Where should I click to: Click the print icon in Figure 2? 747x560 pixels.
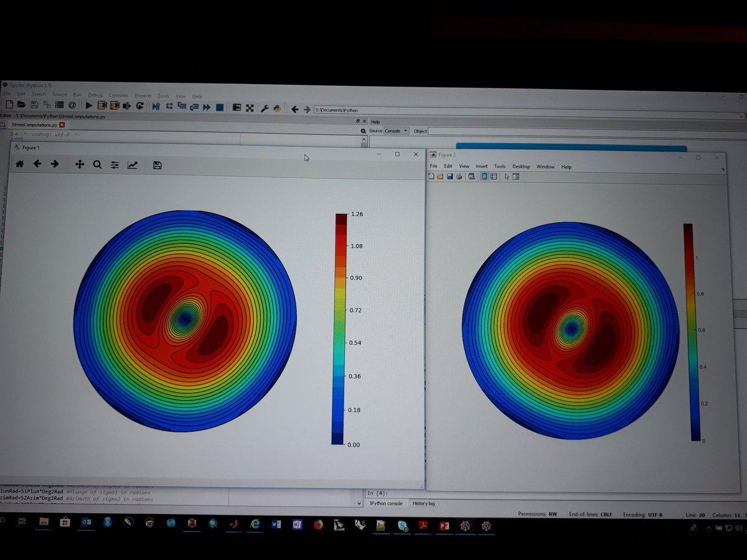(459, 176)
